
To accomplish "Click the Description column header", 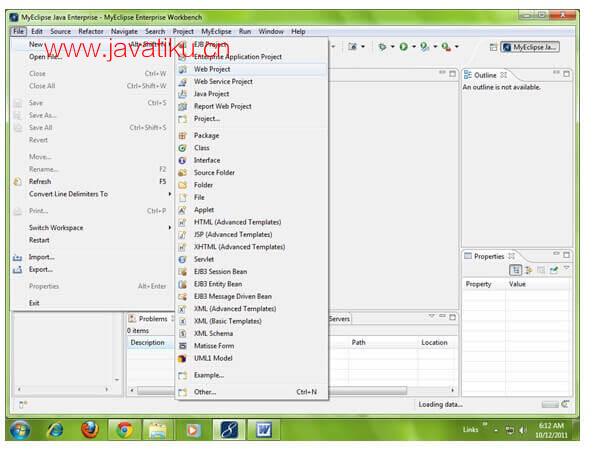I will [x=150, y=343].
